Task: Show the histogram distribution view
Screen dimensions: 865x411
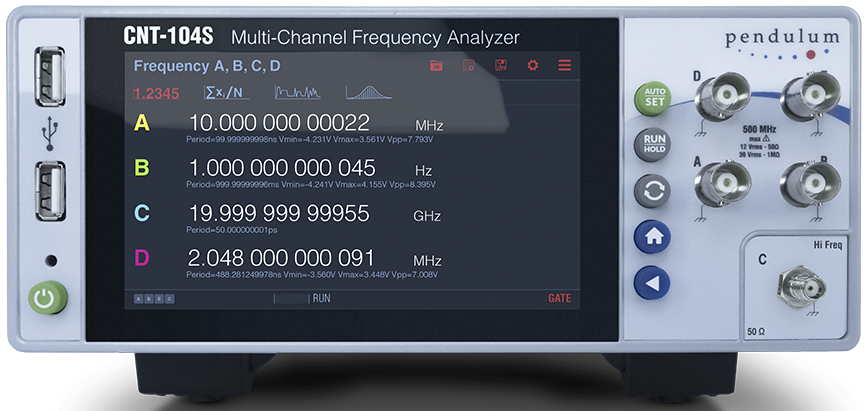Action: point(370,93)
